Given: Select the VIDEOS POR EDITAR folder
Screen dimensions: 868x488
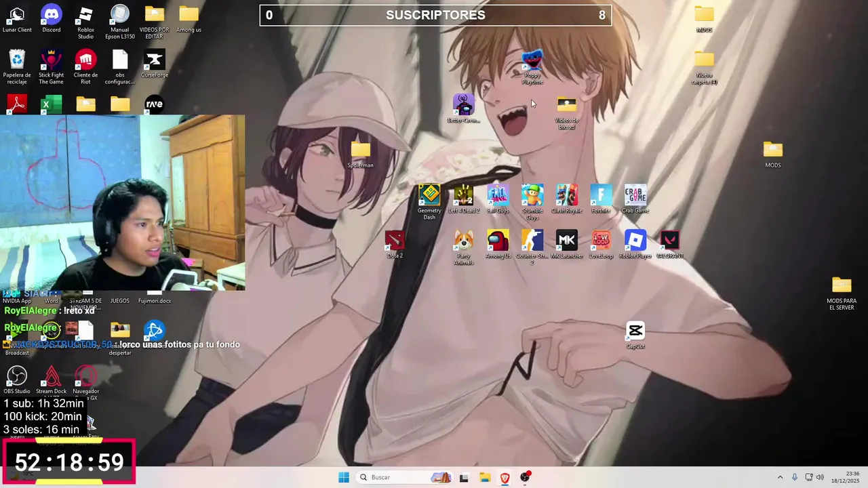Looking at the screenshot, I should [155, 22].
